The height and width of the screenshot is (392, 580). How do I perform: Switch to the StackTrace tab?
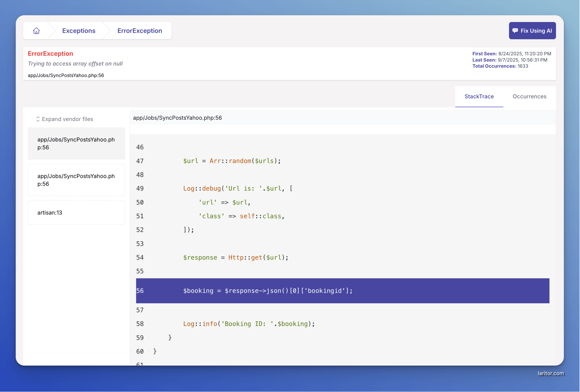point(479,97)
